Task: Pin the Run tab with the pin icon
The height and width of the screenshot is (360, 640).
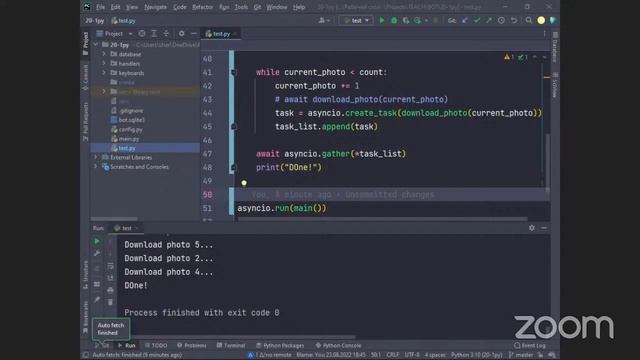Action: coord(97,300)
